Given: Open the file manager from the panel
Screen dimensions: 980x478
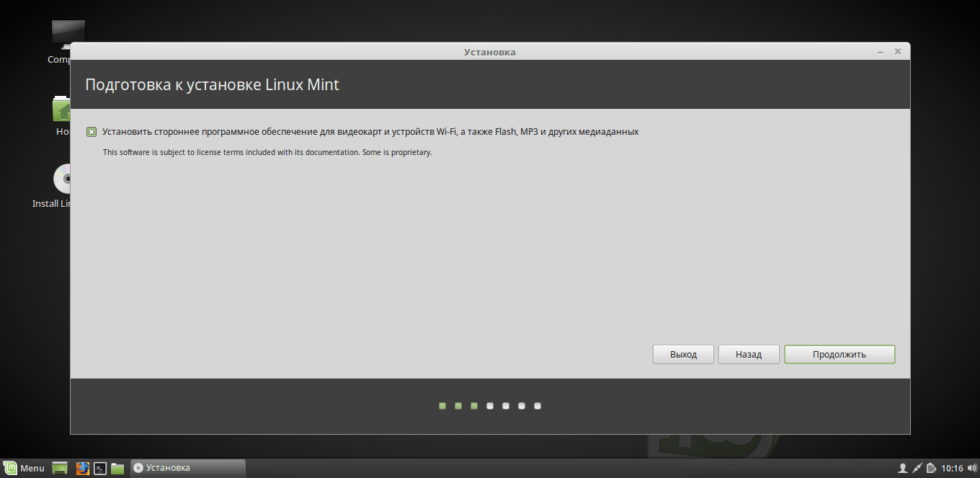Looking at the screenshot, I should [x=117, y=468].
